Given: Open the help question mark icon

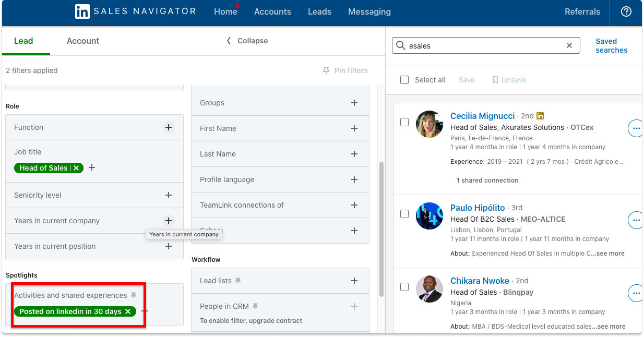Looking at the screenshot, I should [x=626, y=11].
